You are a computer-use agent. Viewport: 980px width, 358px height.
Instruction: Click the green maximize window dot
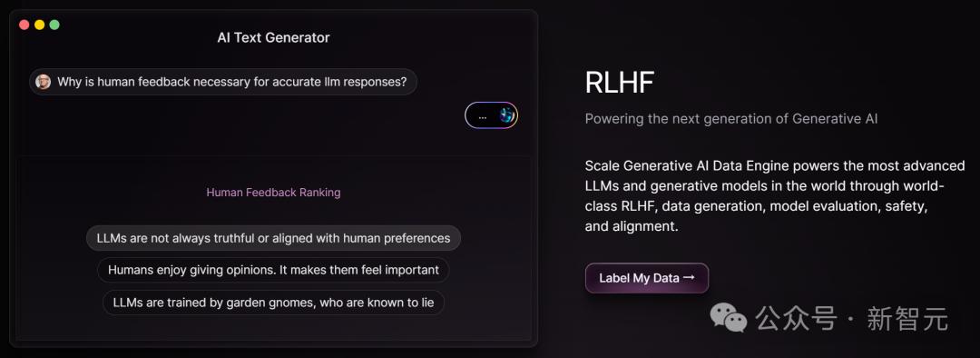(x=54, y=25)
